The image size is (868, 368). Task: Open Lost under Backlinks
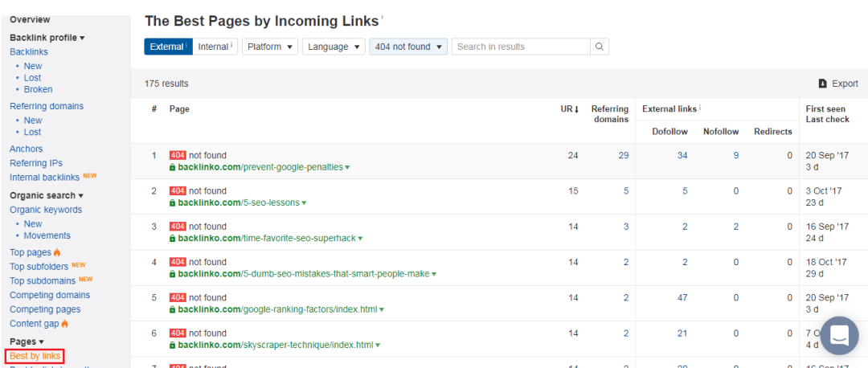click(32, 78)
